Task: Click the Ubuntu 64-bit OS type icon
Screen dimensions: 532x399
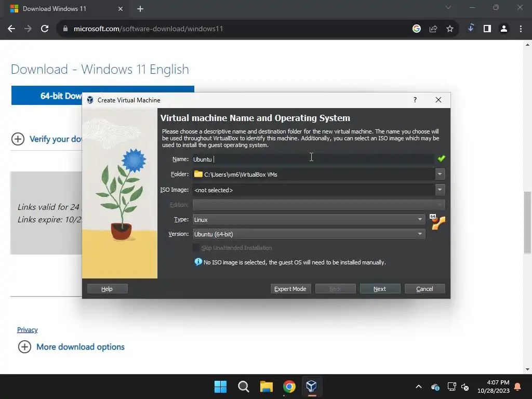Action: coord(437,222)
